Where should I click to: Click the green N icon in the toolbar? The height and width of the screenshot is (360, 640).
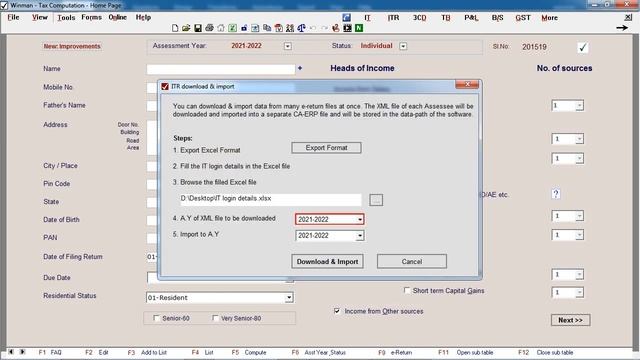point(359,28)
